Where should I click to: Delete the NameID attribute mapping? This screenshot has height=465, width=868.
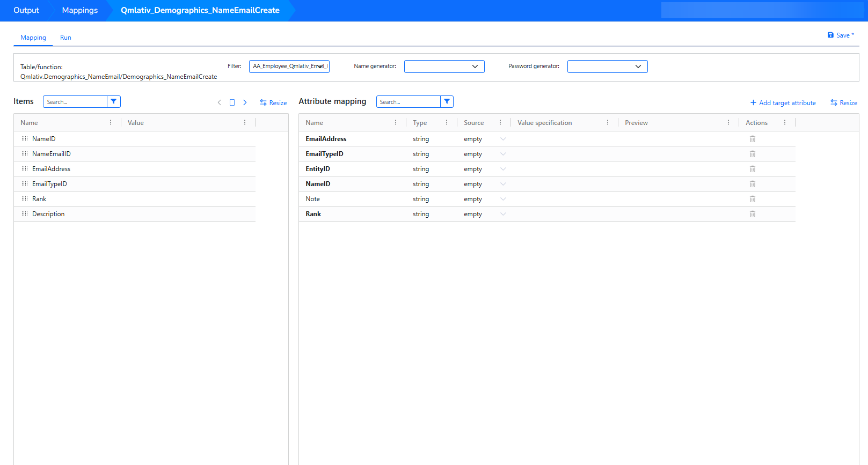tap(752, 184)
